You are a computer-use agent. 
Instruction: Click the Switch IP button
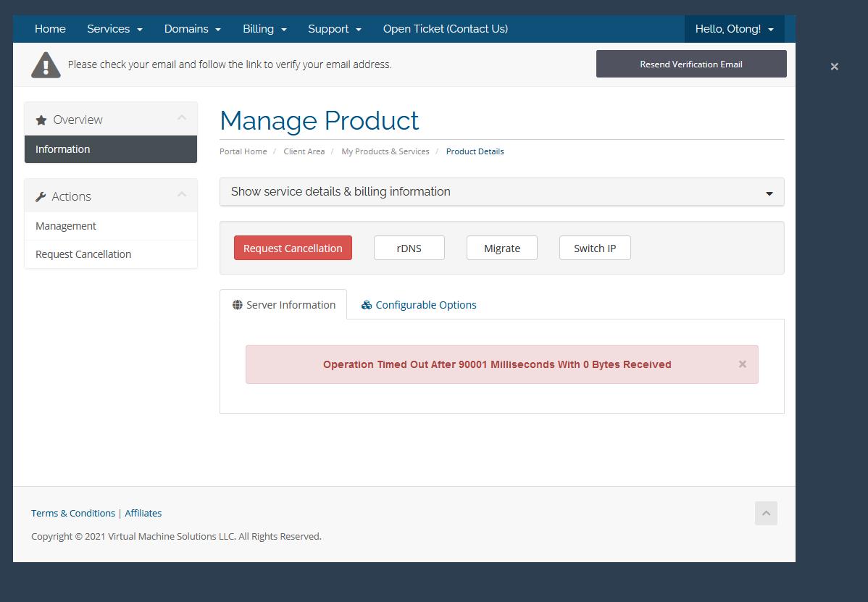(x=595, y=248)
